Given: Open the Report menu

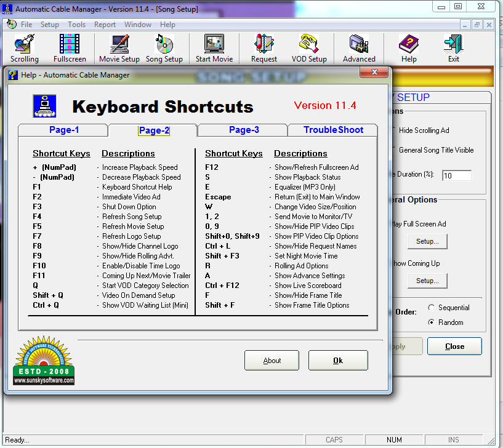Looking at the screenshot, I should click(105, 25).
